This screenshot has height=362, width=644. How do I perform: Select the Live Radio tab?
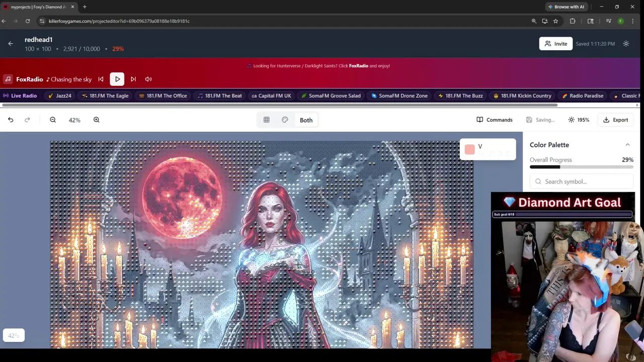click(x=20, y=96)
